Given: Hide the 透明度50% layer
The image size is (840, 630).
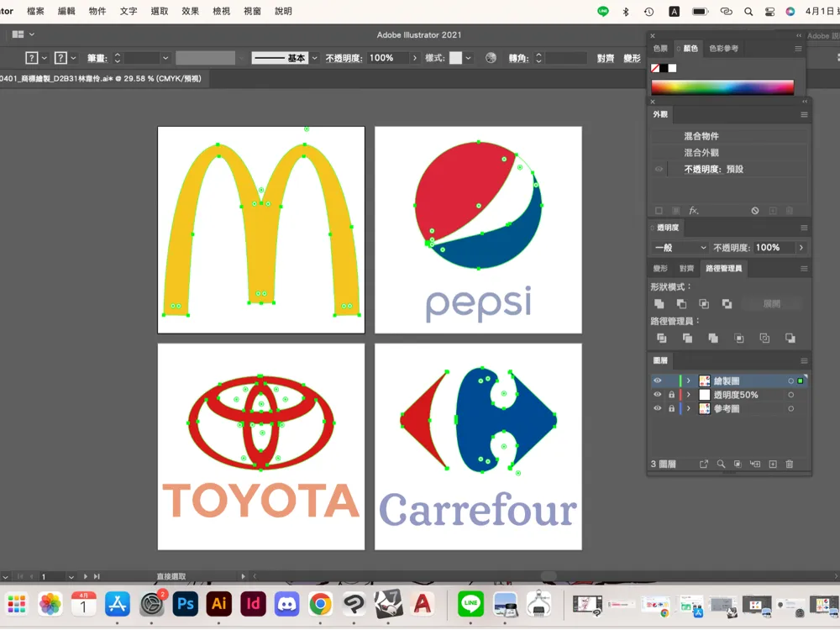Looking at the screenshot, I should pyautogui.click(x=658, y=395).
